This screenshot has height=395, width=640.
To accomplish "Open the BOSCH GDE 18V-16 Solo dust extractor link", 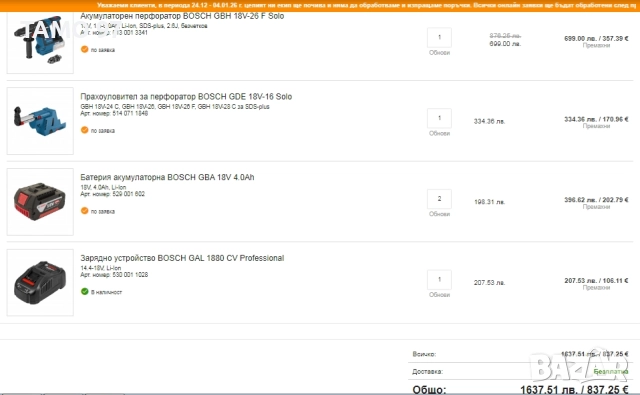I will click(x=186, y=97).
